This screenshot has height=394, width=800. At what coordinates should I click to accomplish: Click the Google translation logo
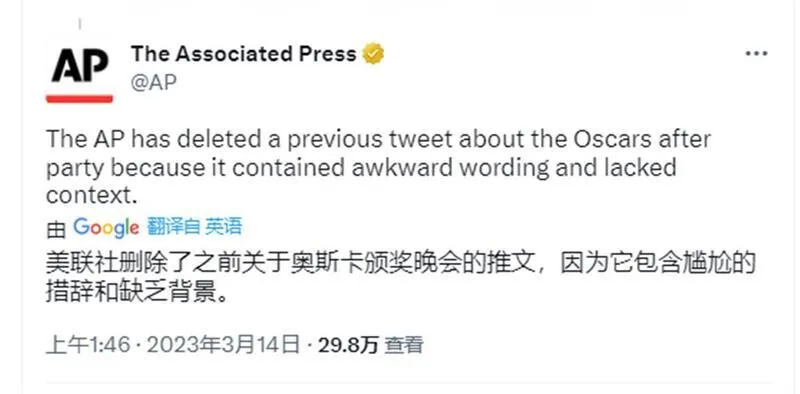(106, 228)
